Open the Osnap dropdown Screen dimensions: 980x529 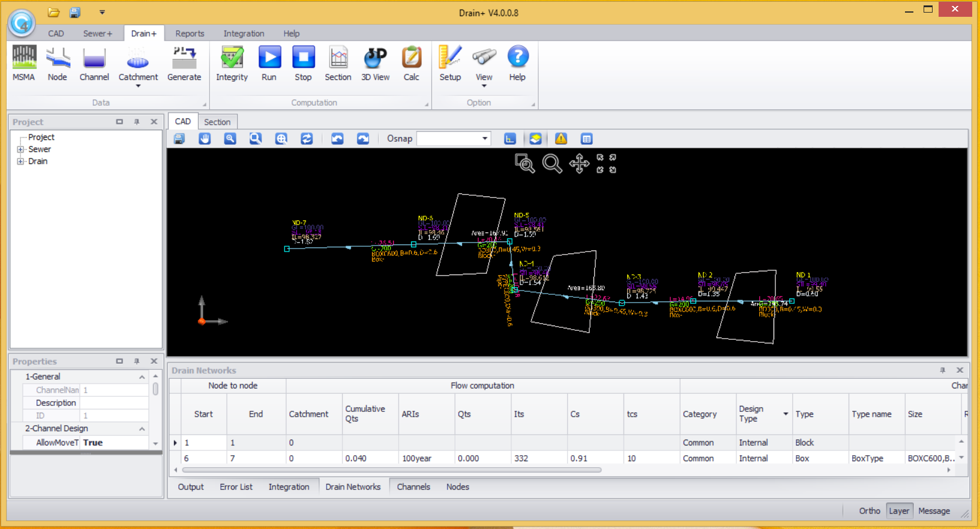[484, 139]
